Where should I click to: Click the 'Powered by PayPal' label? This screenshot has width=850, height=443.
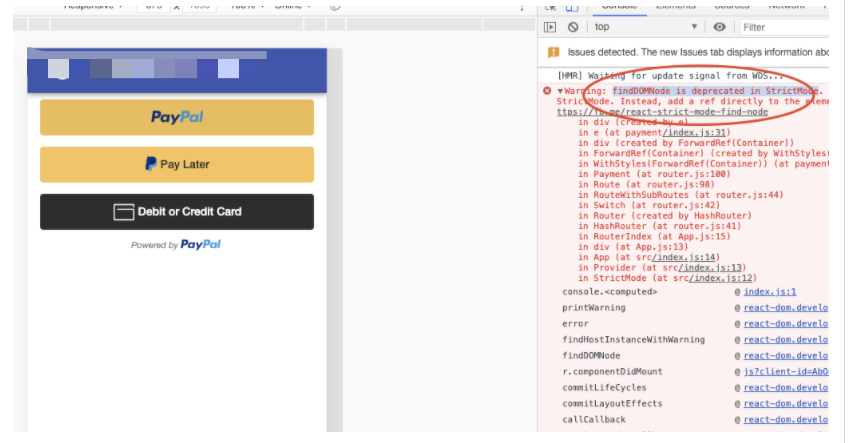[x=176, y=245]
